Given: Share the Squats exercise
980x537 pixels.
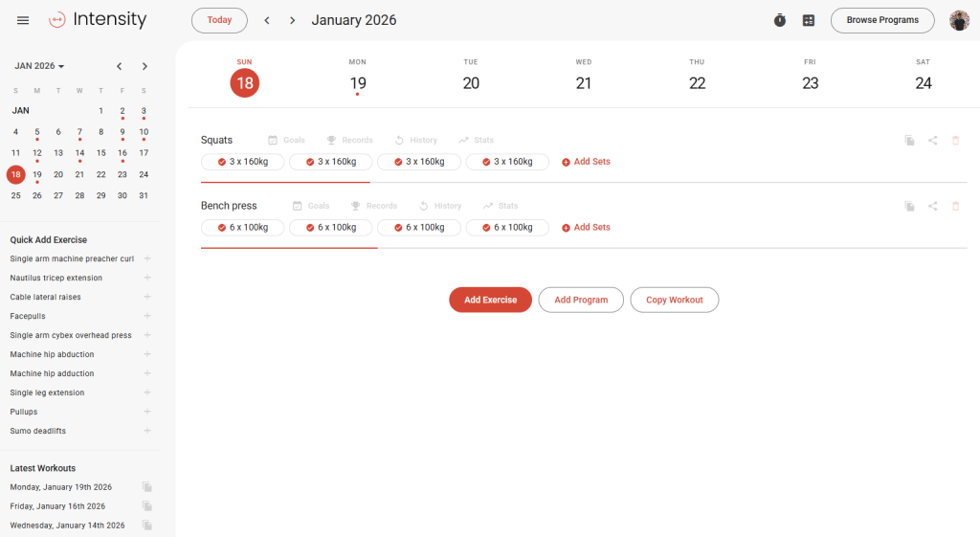Looking at the screenshot, I should [932, 141].
